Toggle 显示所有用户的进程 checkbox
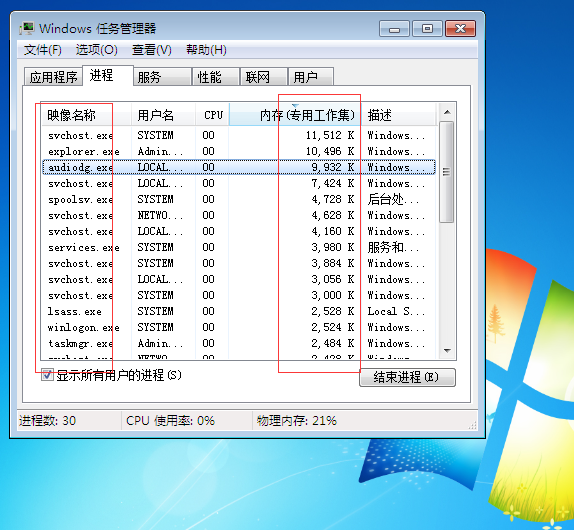The width and height of the screenshot is (574, 530). (x=47, y=375)
